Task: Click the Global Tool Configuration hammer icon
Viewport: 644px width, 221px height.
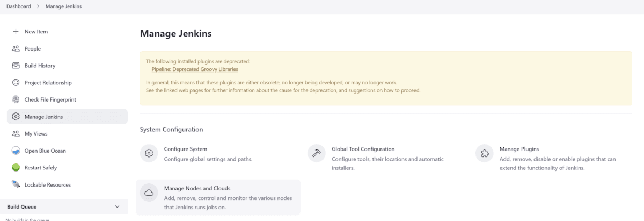Action: [317, 153]
